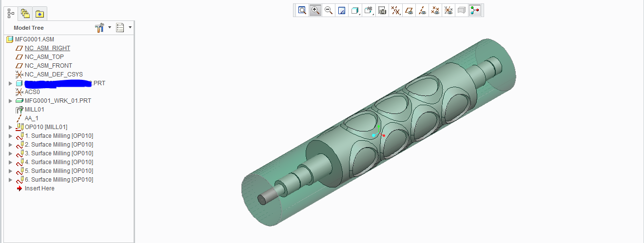Switch to the Model Tree tab

pyautogui.click(x=12, y=13)
